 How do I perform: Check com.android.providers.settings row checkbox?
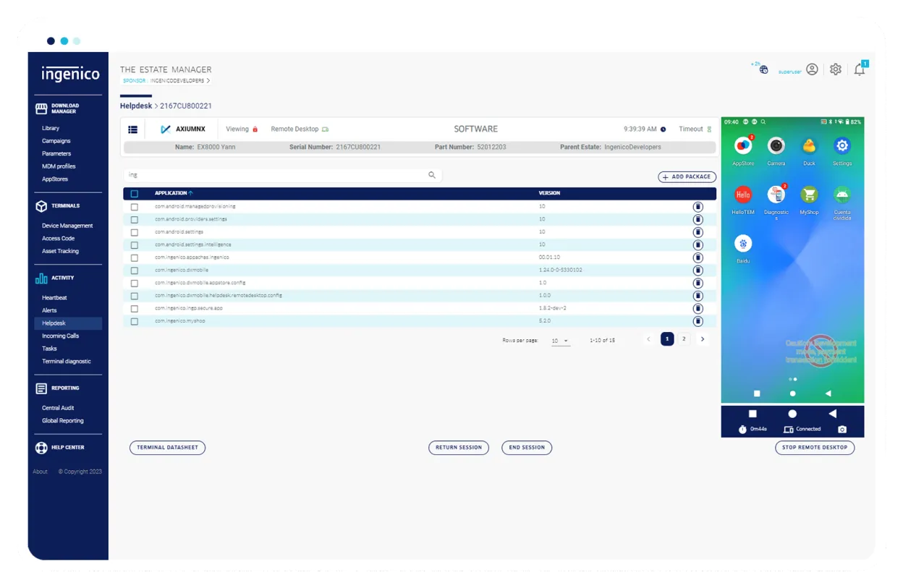click(135, 220)
